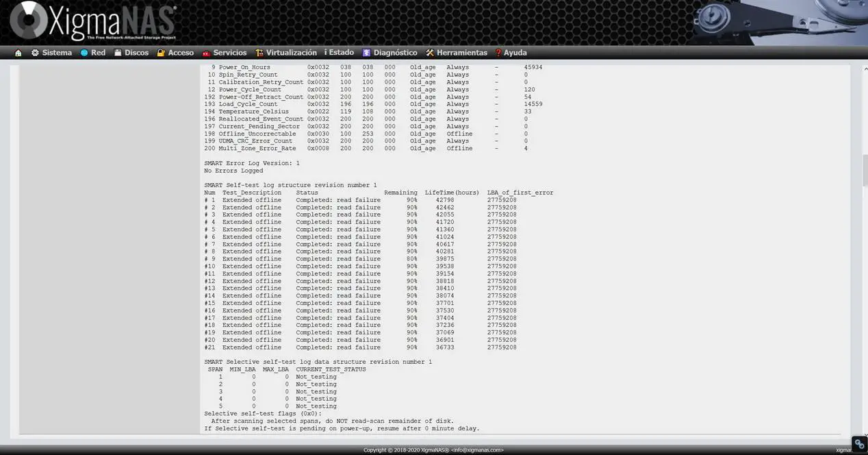The width and height of the screenshot is (868, 455).
Task: Click the Diagnóstico purple icon
Action: 367,53
